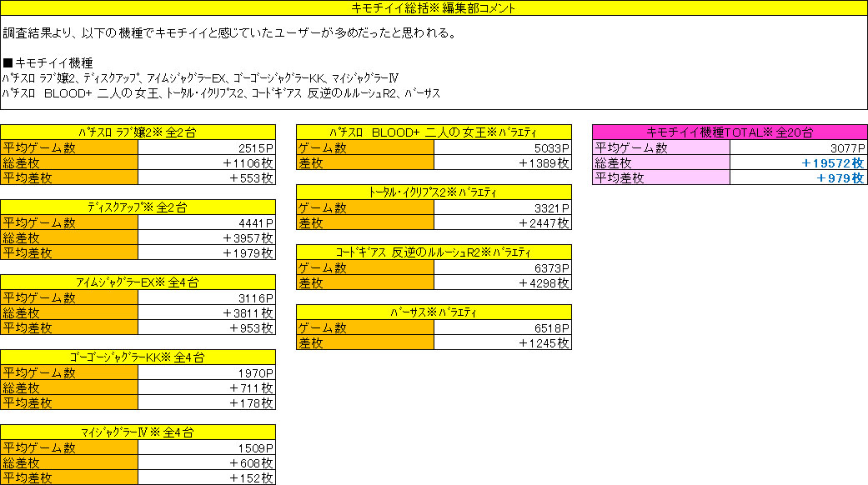The width and height of the screenshot is (868, 485).
Task: Click the +953枚 cell
Action: [x=207, y=327]
